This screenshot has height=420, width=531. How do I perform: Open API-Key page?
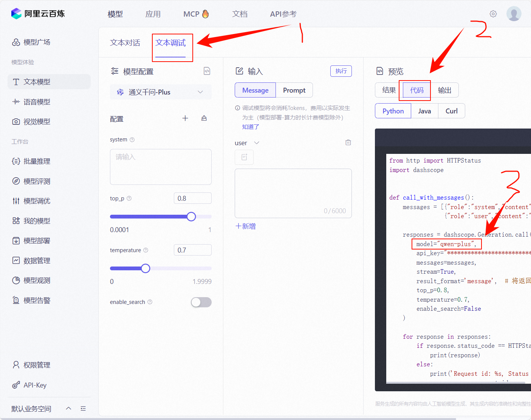(49, 385)
